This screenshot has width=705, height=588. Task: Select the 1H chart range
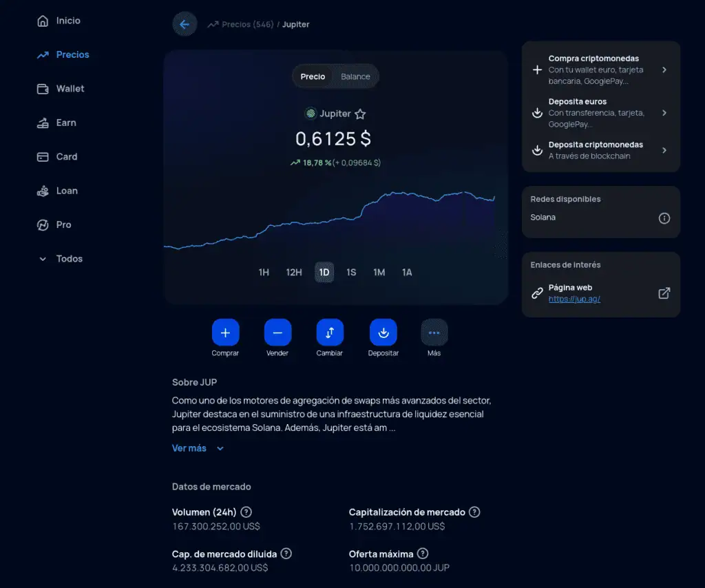click(x=264, y=273)
